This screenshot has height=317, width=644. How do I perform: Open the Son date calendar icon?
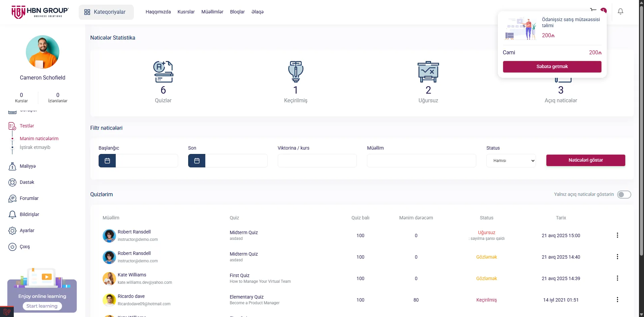pyautogui.click(x=197, y=161)
